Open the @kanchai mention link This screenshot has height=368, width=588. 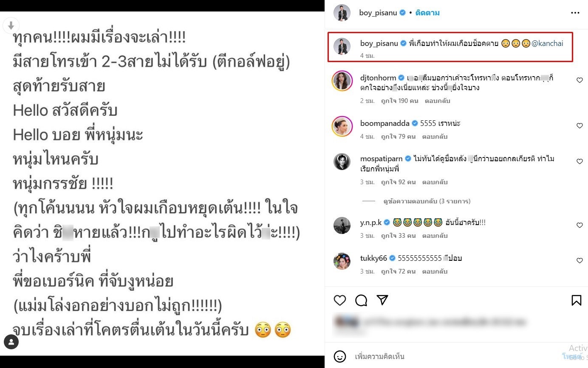point(548,43)
